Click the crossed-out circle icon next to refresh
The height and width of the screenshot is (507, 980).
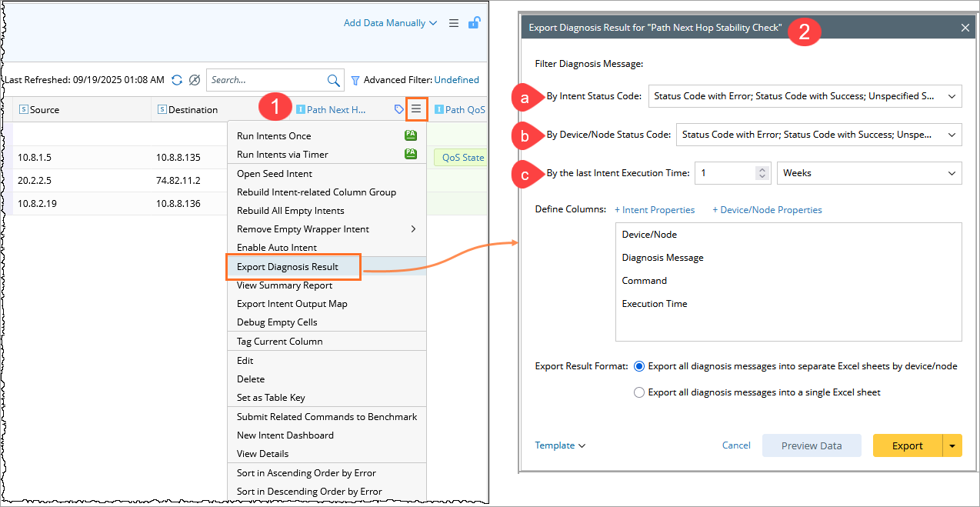(195, 80)
